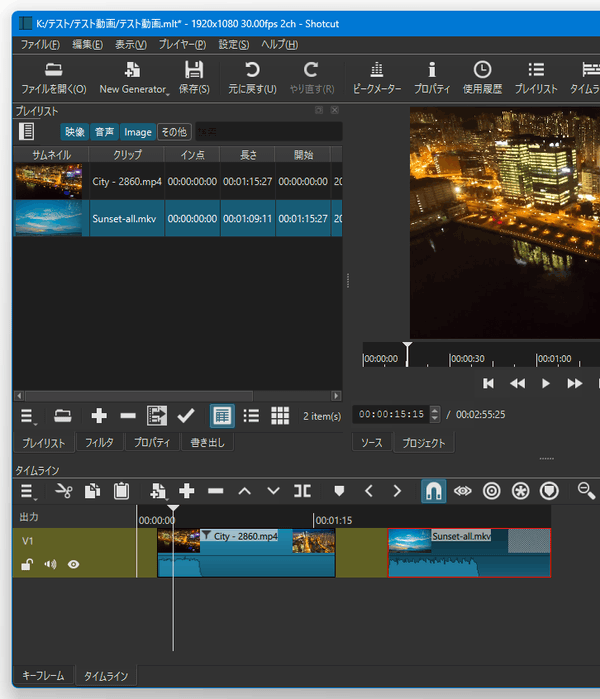
Task: Open the playlist hamburger menu
Action: [x=28, y=416]
